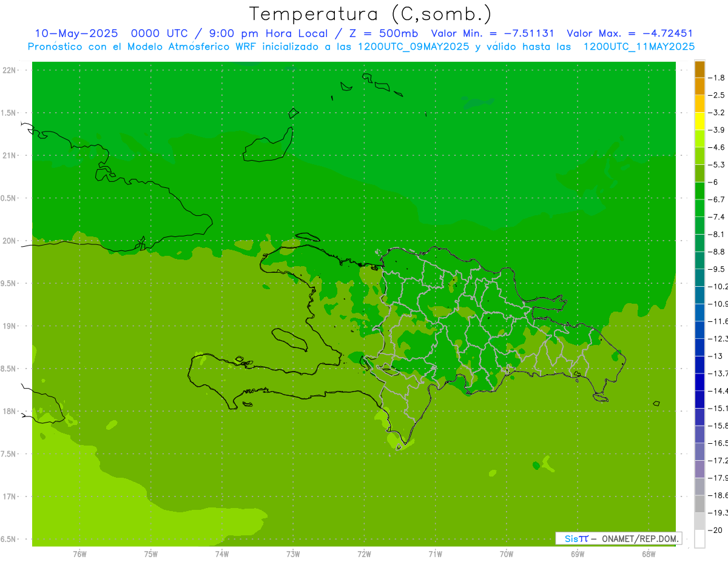Click the title 'Temperatura (C,somb.)'
The width and height of the screenshot is (728, 562).
[x=370, y=14]
